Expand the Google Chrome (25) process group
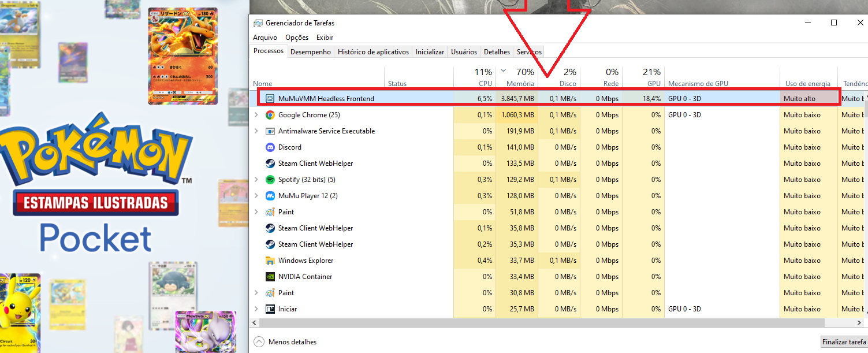 pos(256,115)
